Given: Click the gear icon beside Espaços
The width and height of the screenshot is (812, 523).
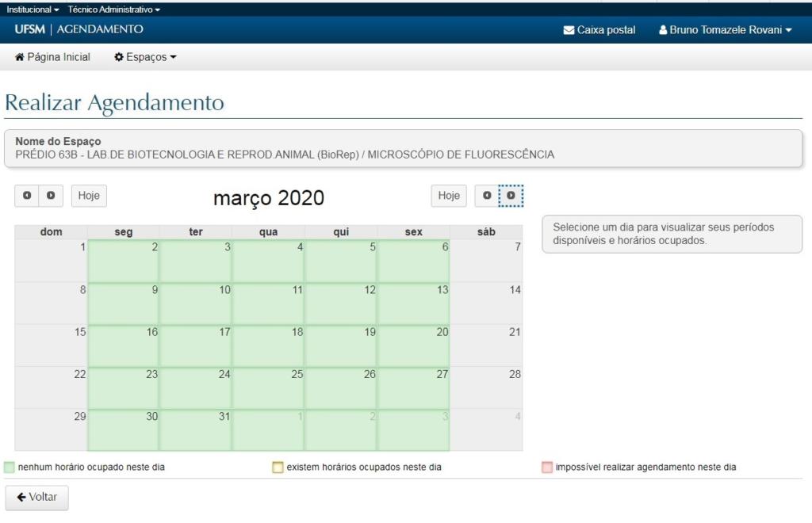Looking at the screenshot, I should tap(119, 57).
